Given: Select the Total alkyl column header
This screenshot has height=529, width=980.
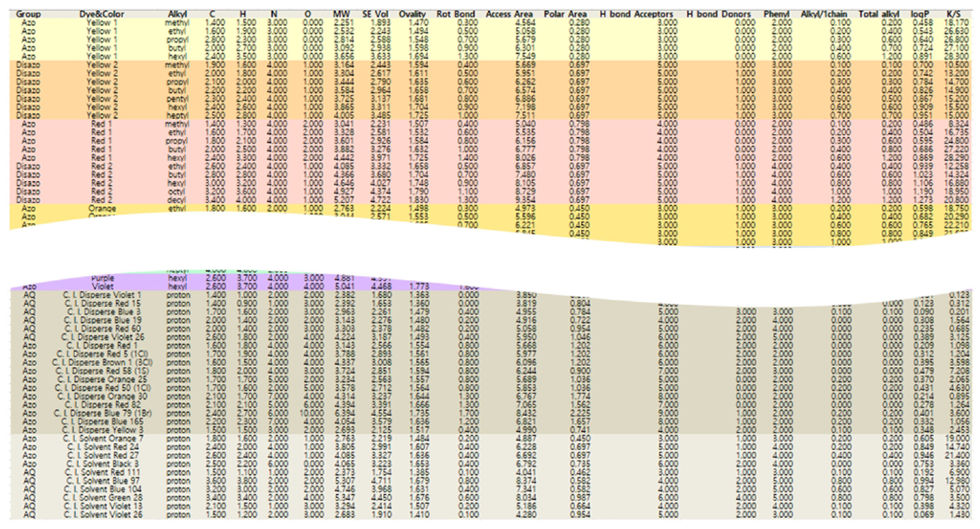Looking at the screenshot, I should coord(878,14).
